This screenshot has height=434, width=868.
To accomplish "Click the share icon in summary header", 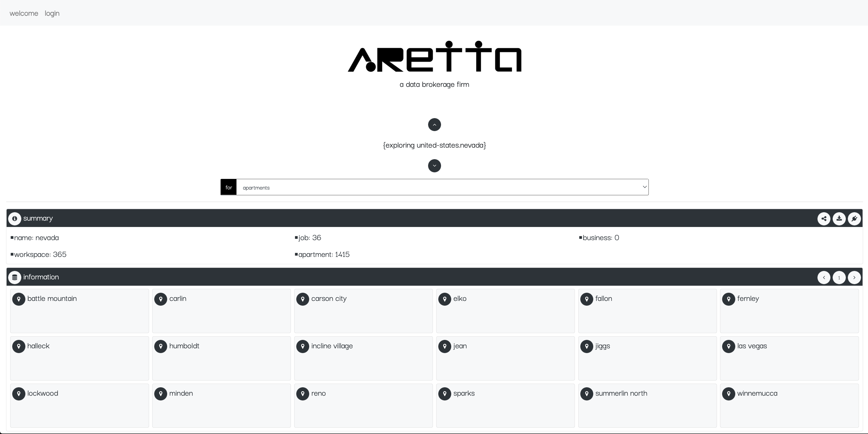I will (824, 219).
